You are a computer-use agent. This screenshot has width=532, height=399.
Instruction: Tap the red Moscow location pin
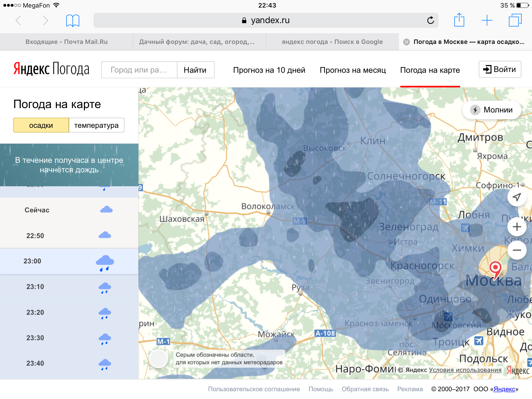[x=495, y=269]
